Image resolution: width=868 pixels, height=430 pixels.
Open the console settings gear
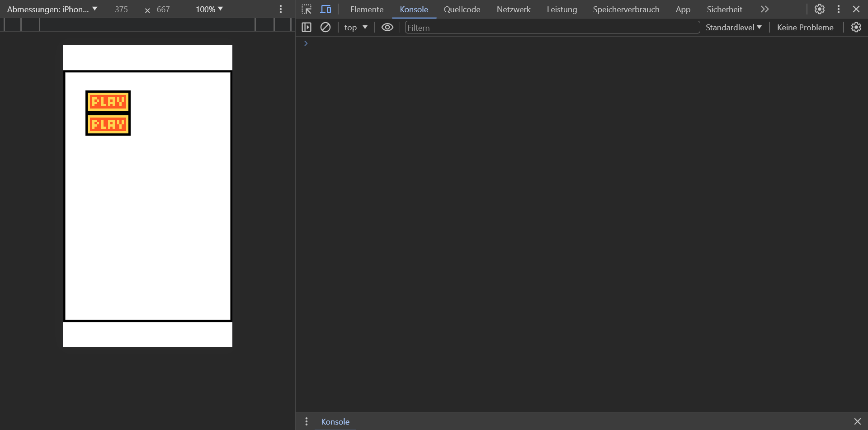856,27
